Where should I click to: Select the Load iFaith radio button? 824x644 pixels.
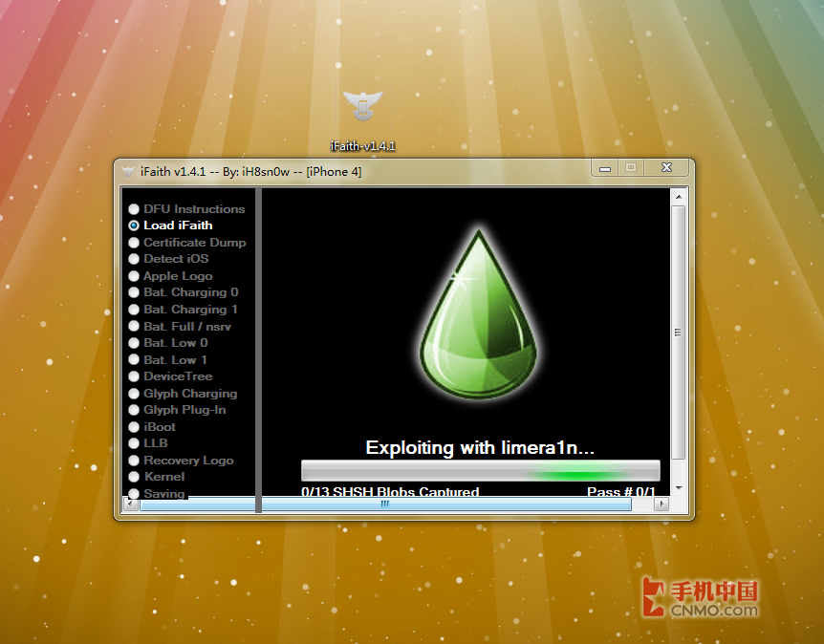134,225
